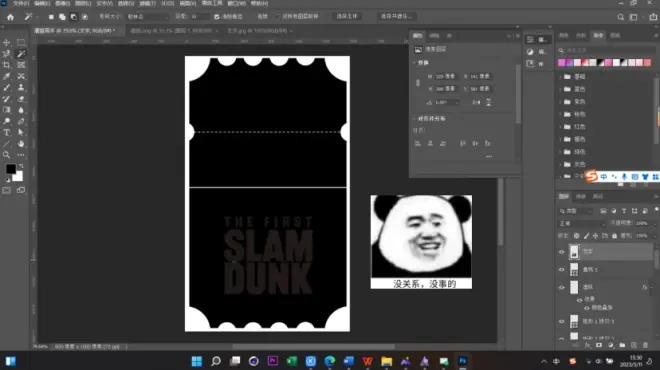Screen dimensions: 660x370
Task: Toggle the width-height link icon in Properties
Action: (x=418, y=83)
